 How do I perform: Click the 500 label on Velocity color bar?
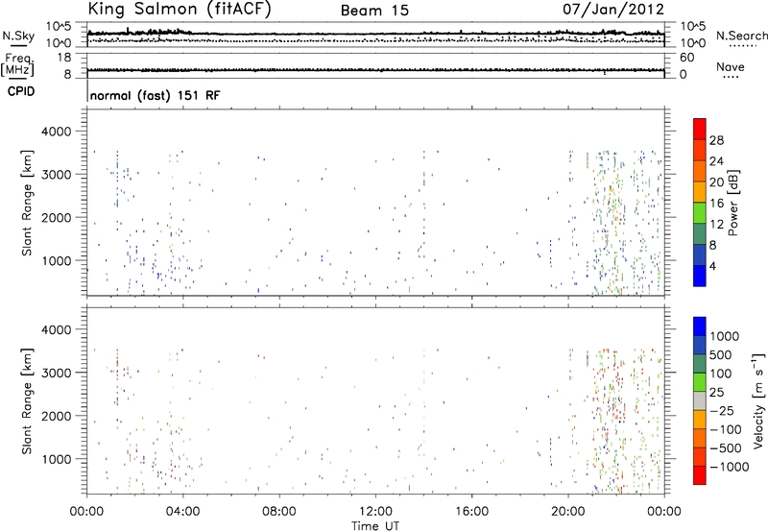point(721,354)
